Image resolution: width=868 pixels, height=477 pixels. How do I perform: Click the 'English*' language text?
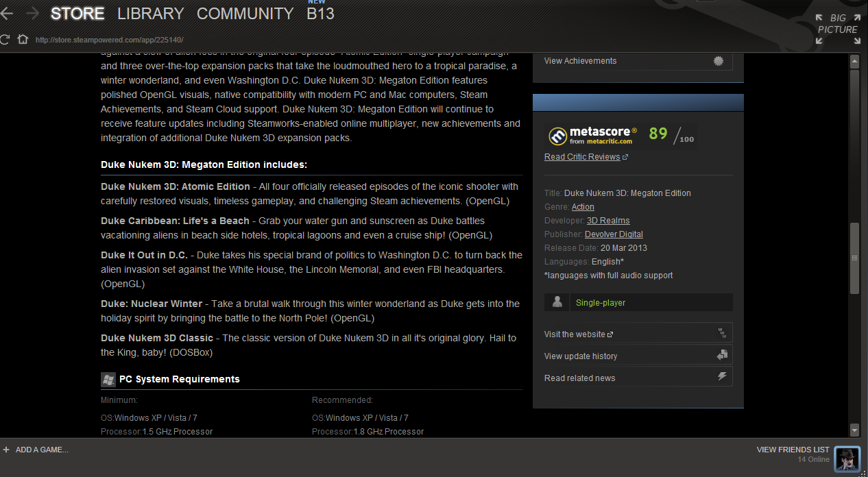point(607,262)
